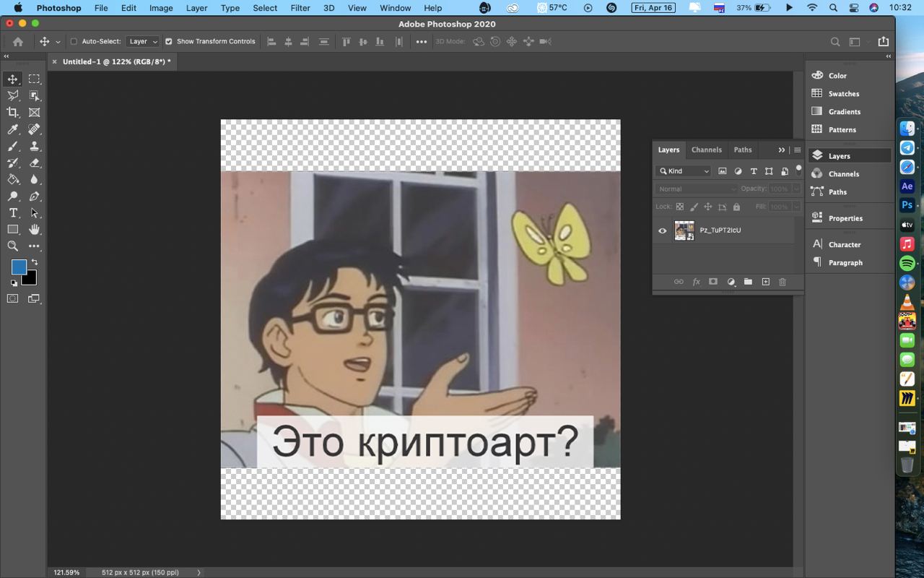Toggle Quick Mask mode
The image size is (924, 578).
click(x=13, y=298)
